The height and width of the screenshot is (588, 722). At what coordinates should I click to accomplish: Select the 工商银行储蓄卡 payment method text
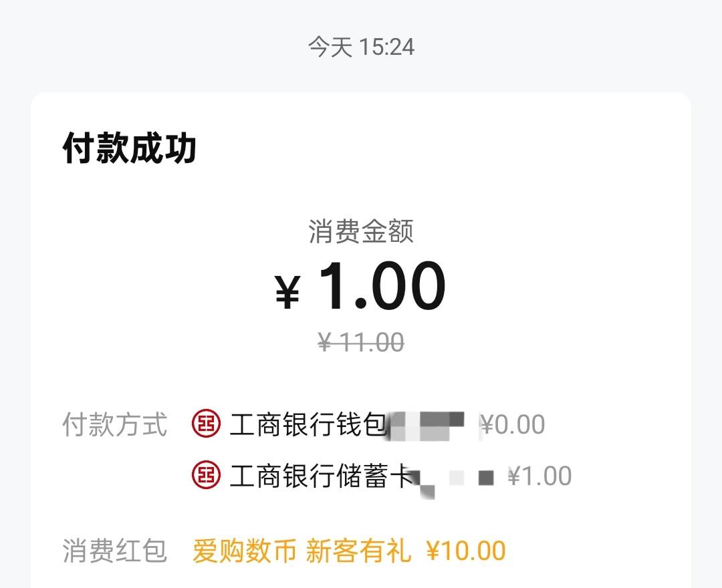(320, 476)
